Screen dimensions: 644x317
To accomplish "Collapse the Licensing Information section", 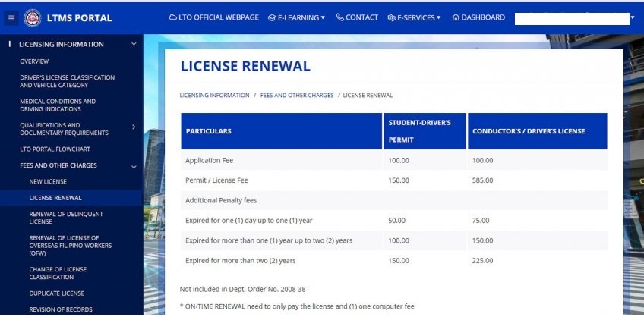I will 134,44.
